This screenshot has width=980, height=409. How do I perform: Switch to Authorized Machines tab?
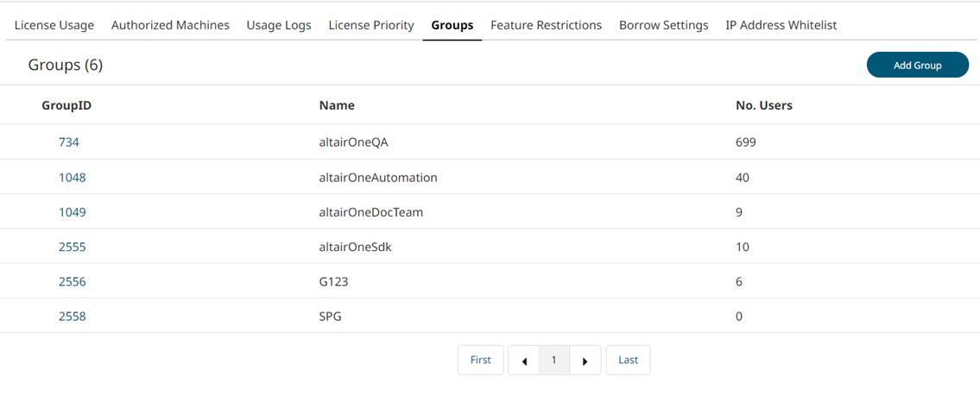click(170, 25)
